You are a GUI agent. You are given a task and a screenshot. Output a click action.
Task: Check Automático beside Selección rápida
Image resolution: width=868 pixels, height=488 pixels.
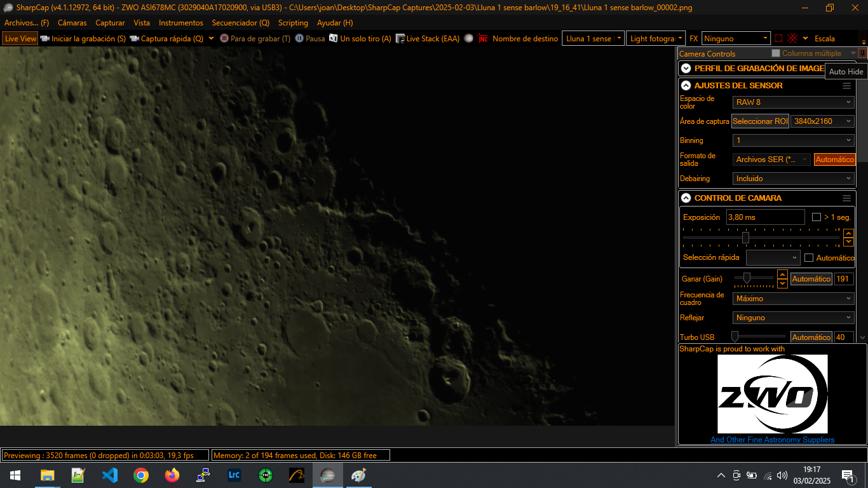809,258
